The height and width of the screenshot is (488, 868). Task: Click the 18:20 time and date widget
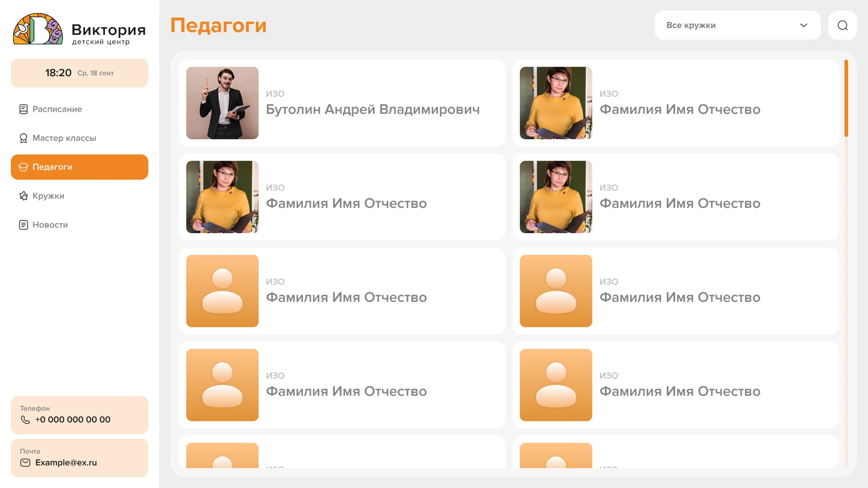point(79,73)
